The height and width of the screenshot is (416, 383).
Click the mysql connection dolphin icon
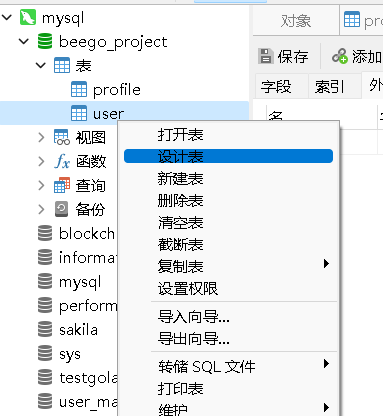28,17
